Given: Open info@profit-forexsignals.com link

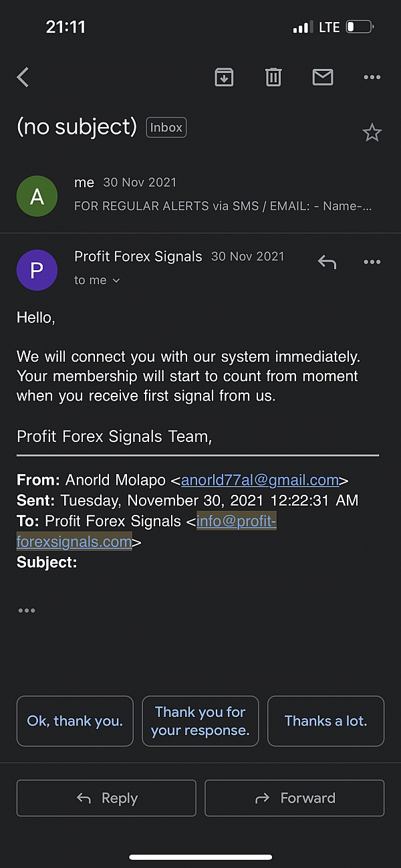Looking at the screenshot, I should (236, 522).
